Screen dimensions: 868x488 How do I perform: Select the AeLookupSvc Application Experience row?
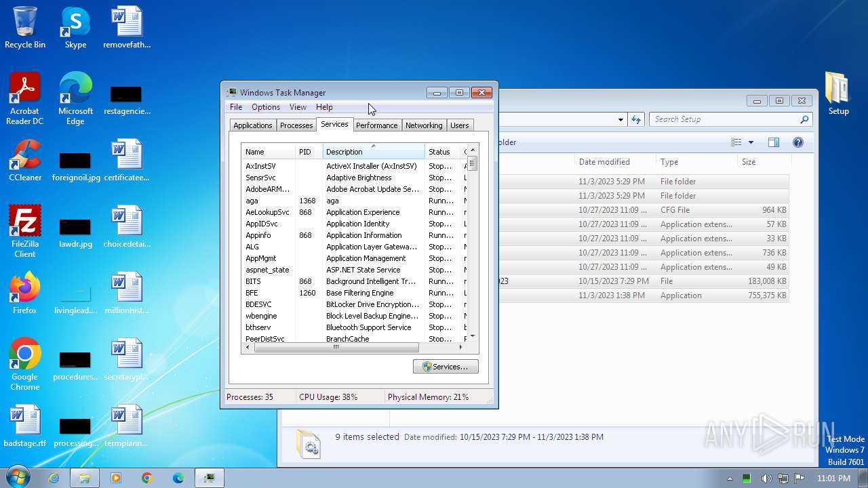(x=355, y=212)
